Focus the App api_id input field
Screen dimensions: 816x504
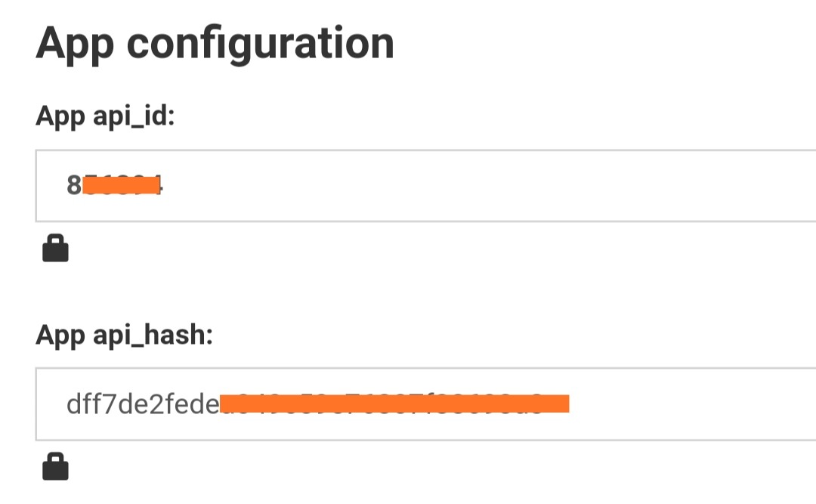pos(423,185)
